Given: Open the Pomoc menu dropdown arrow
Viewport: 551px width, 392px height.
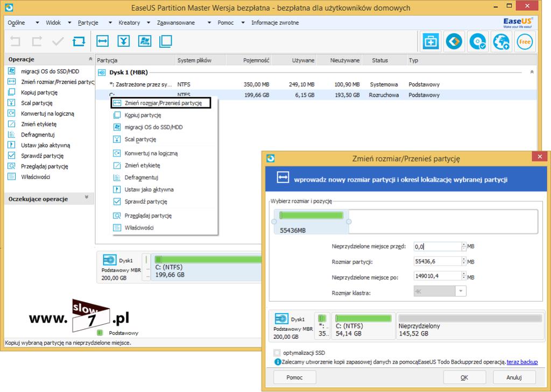Looking at the screenshot, I should pos(243,23).
